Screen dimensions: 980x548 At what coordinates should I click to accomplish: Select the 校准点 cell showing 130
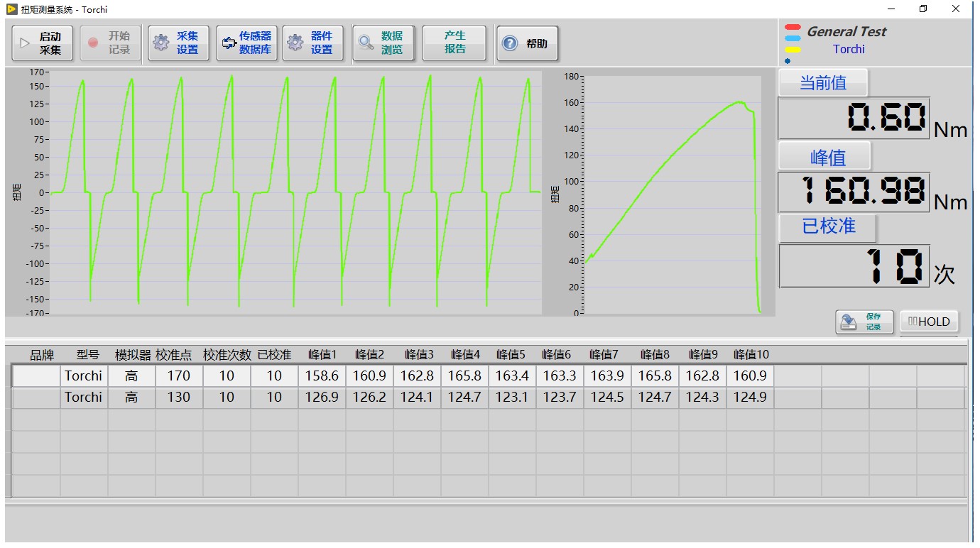coord(179,398)
